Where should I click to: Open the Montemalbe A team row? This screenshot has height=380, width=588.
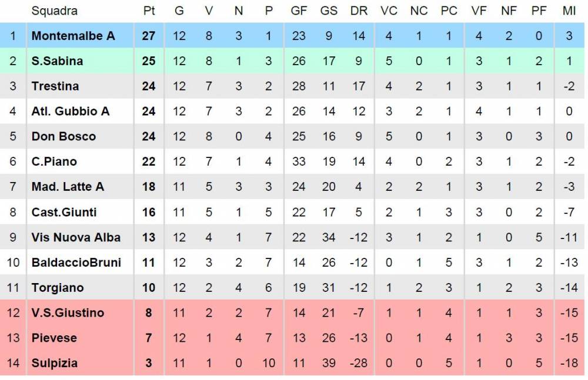coord(292,36)
